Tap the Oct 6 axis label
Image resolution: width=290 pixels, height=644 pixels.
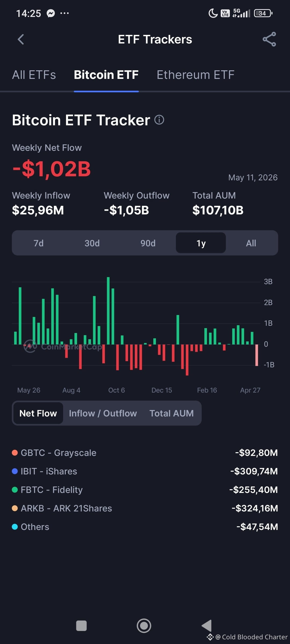coord(117,390)
